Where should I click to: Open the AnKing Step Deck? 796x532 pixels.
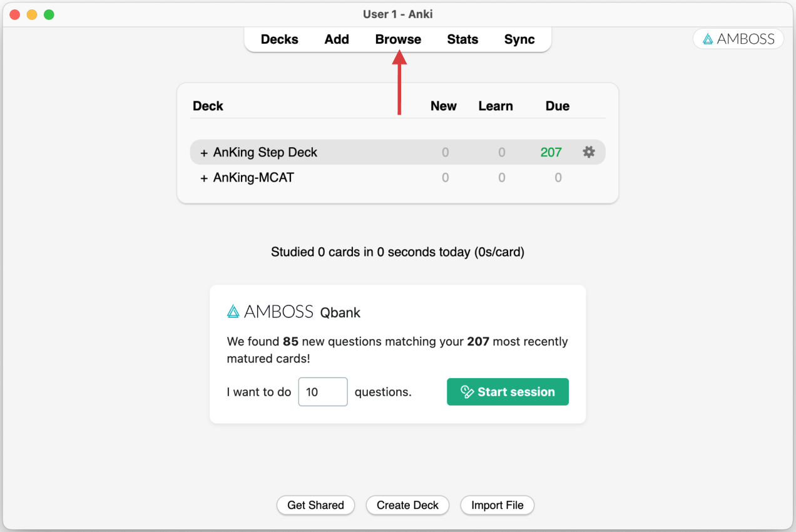point(265,152)
